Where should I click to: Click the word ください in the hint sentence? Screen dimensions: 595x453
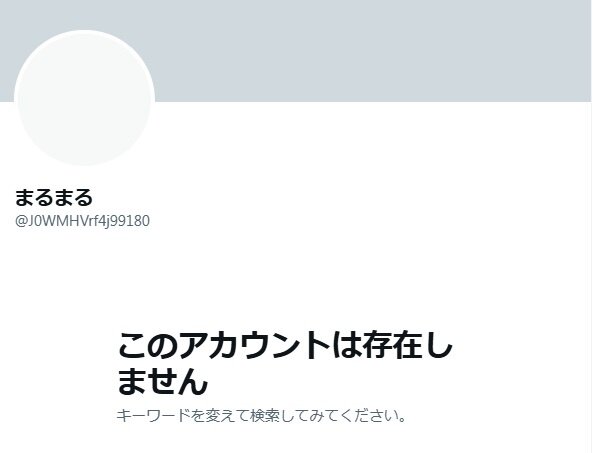[x=364, y=416]
